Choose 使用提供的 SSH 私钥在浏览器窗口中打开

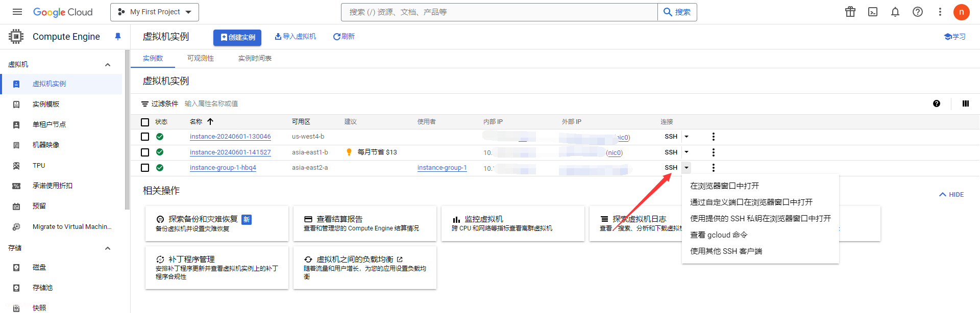coord(761,219)
